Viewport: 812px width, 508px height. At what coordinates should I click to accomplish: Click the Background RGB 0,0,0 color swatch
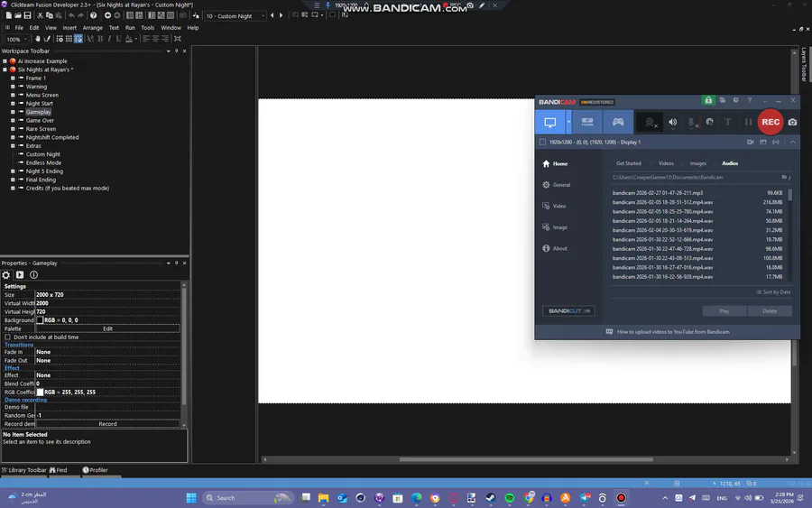coord(40,320)
